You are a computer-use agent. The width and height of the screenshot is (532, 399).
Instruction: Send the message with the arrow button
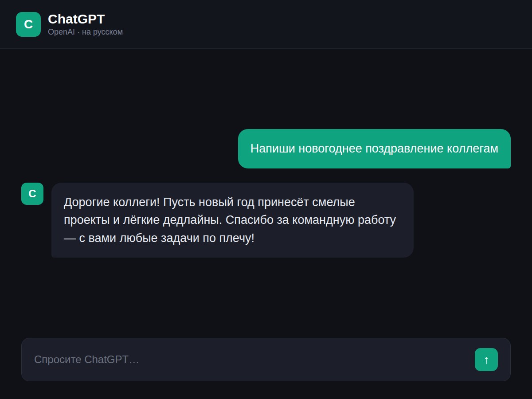486,360
